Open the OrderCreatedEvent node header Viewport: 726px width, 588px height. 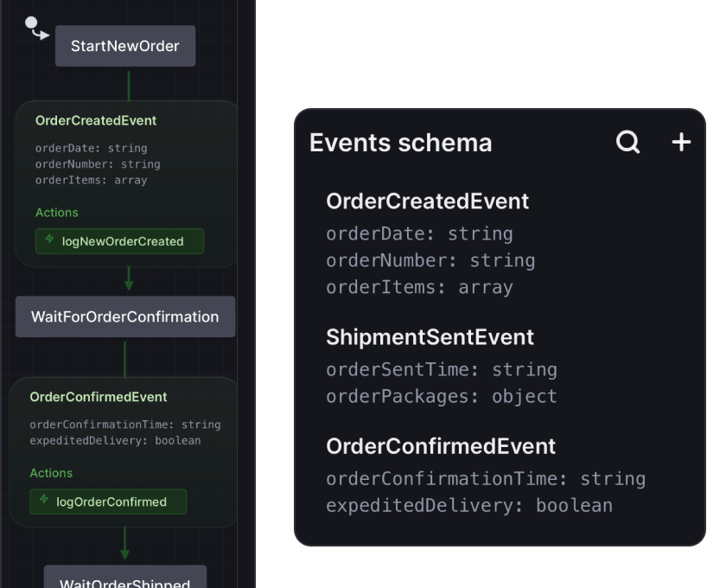[x=95, y=120]
